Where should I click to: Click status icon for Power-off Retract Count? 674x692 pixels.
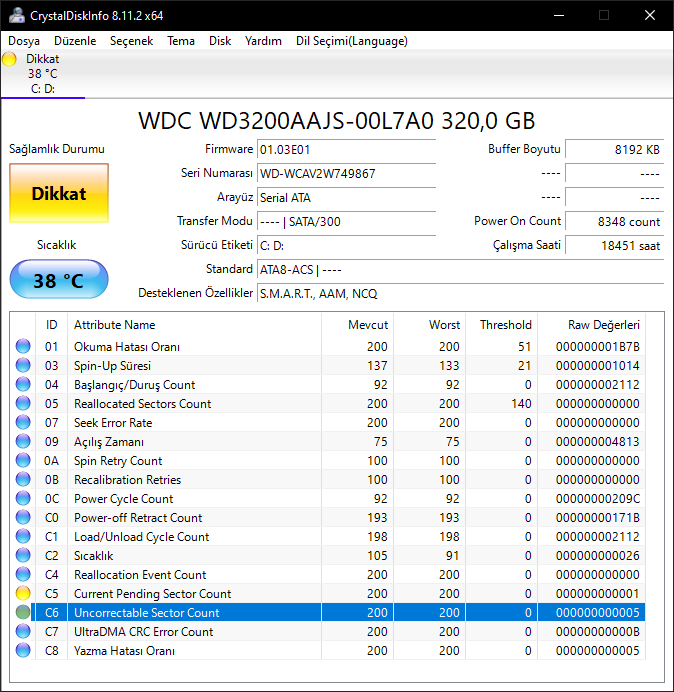click(x=23, y=517)
